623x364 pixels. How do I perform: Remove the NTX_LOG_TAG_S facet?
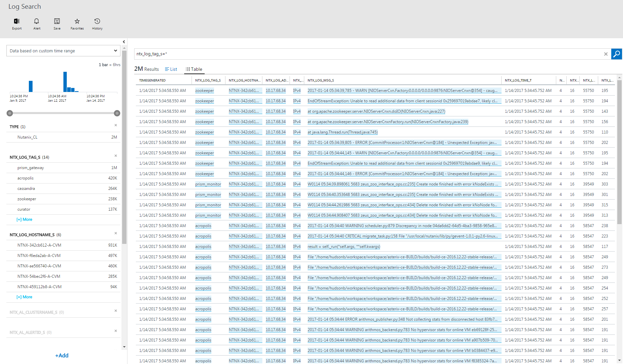116,156
